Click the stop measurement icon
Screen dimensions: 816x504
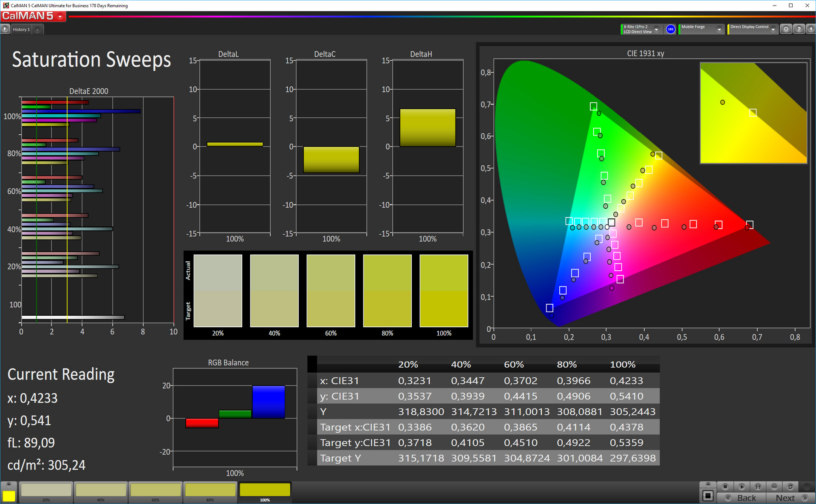(725, 487)
